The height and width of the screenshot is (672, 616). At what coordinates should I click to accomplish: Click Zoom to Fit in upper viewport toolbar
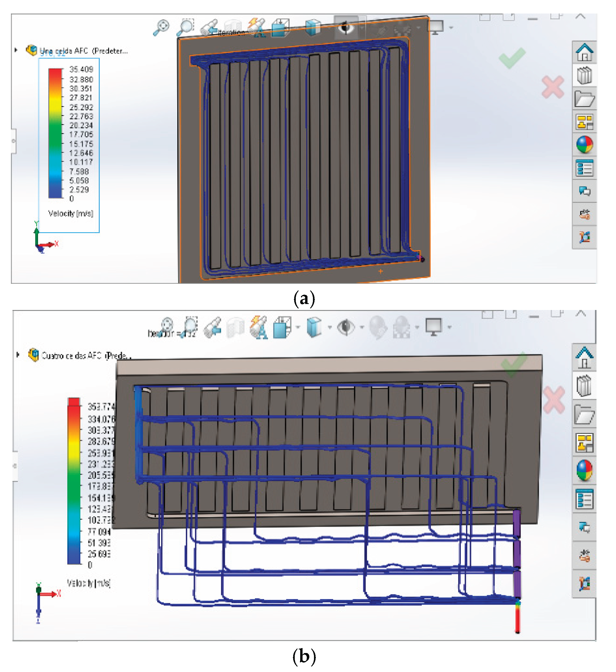(161, 27)
